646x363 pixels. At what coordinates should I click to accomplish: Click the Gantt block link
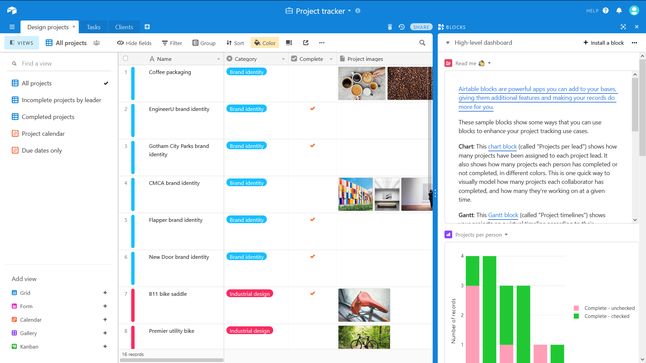point(503,215)
